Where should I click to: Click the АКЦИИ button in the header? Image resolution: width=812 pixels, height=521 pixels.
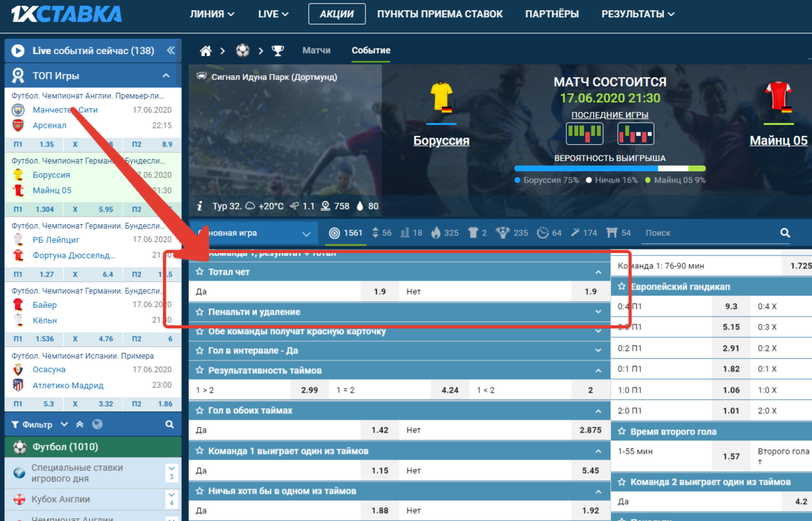pyautogui.click(x=336, y=14)
